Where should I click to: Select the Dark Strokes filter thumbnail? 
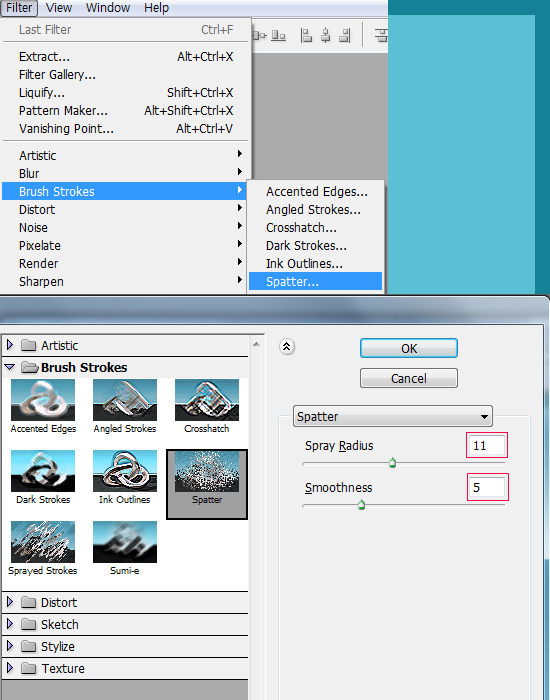(x=43, y=471)
